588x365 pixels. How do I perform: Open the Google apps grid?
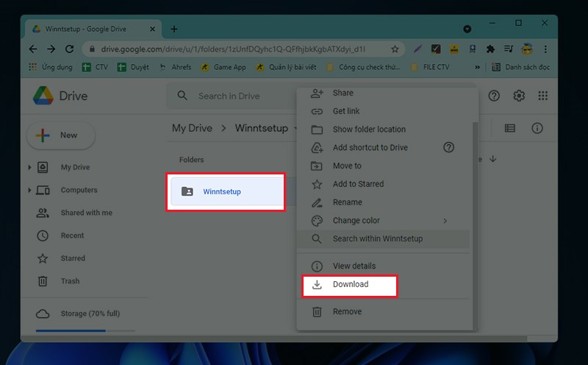click(543, 96)
